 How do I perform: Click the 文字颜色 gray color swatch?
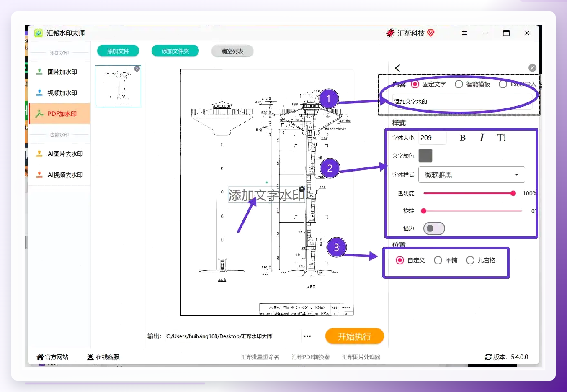pos(425,156)
